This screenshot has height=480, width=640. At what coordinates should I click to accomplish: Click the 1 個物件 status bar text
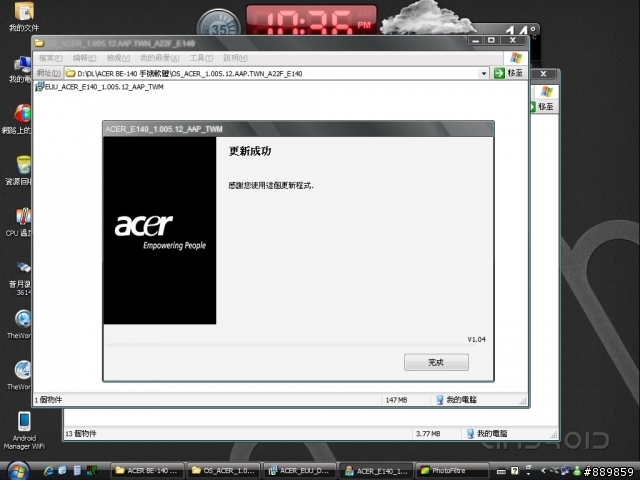coord(48,400)
